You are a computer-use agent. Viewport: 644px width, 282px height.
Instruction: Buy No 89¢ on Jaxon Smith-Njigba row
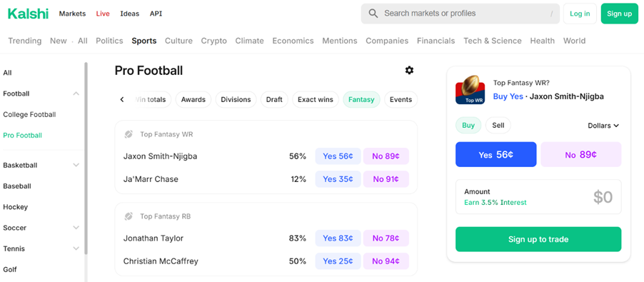386,156
